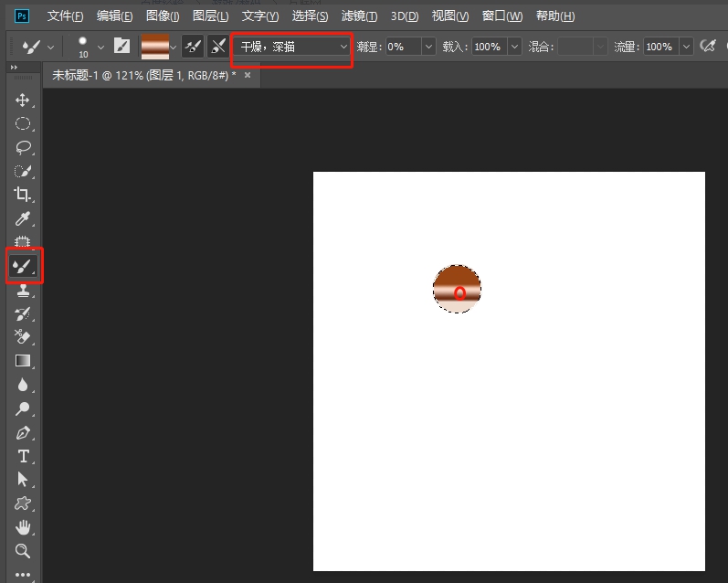This screenshot has height=583, width=728.
Task: Open the 滤镜(T) menu
Action: [x=359, y=16]
